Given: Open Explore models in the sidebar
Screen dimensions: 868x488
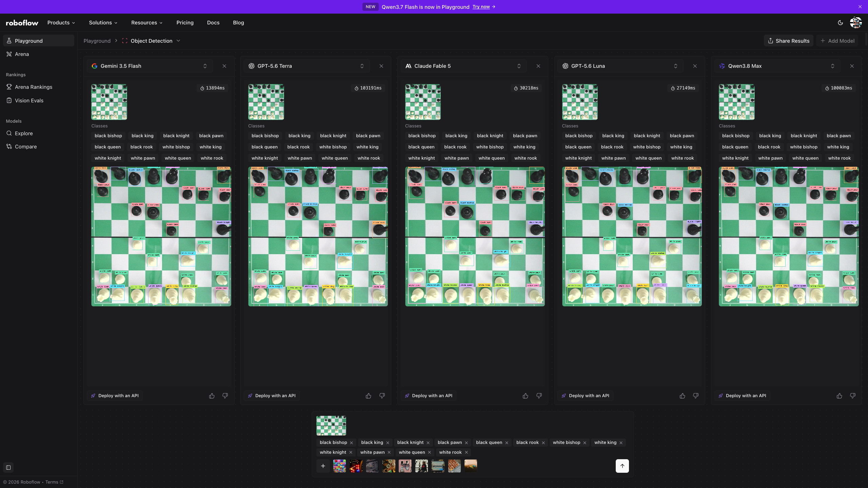Looking at the screenshot, I should (x=39, y=134).
